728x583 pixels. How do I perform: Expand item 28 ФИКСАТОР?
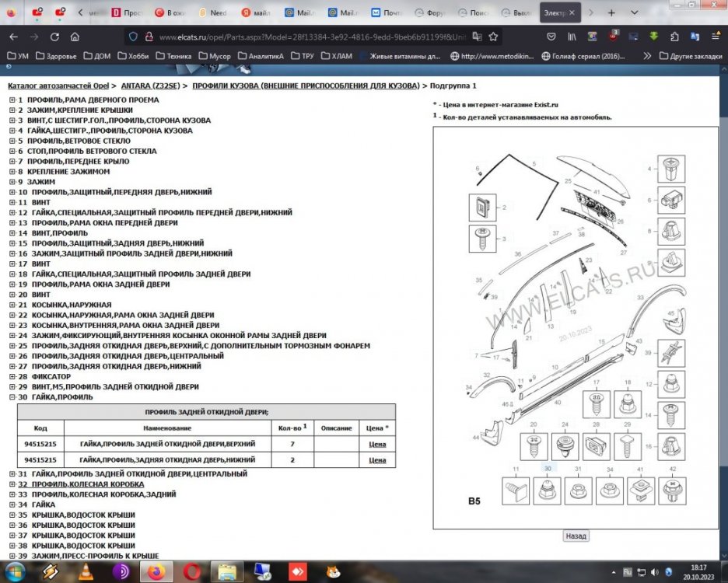pos(12,376)
